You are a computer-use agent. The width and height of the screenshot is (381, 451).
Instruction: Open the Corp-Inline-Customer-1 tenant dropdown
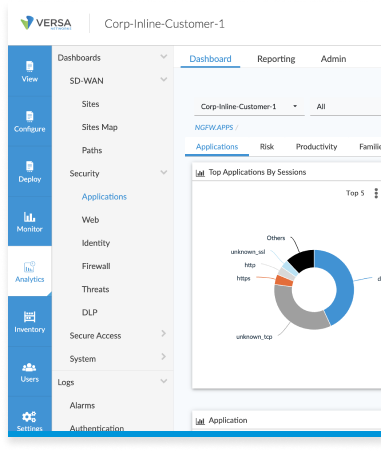click(249, 107)
